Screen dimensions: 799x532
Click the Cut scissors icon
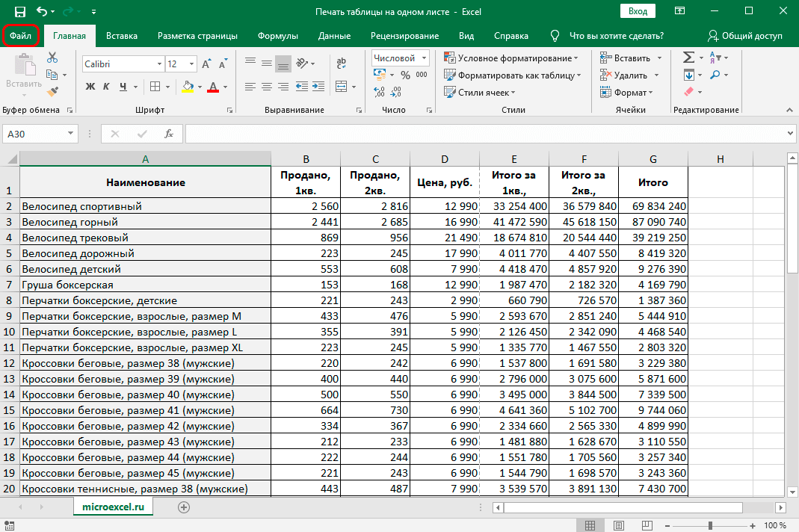point(52,58)
